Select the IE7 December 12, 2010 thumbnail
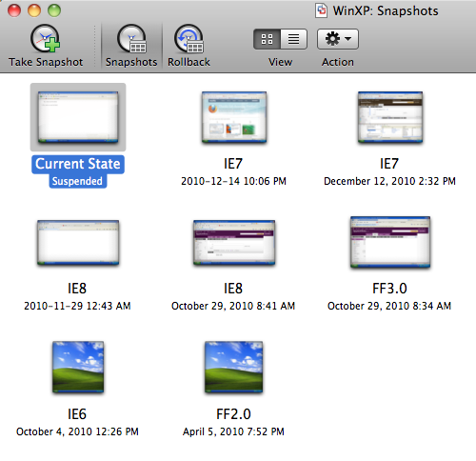476x461 pixels. (x=390, y=117)
